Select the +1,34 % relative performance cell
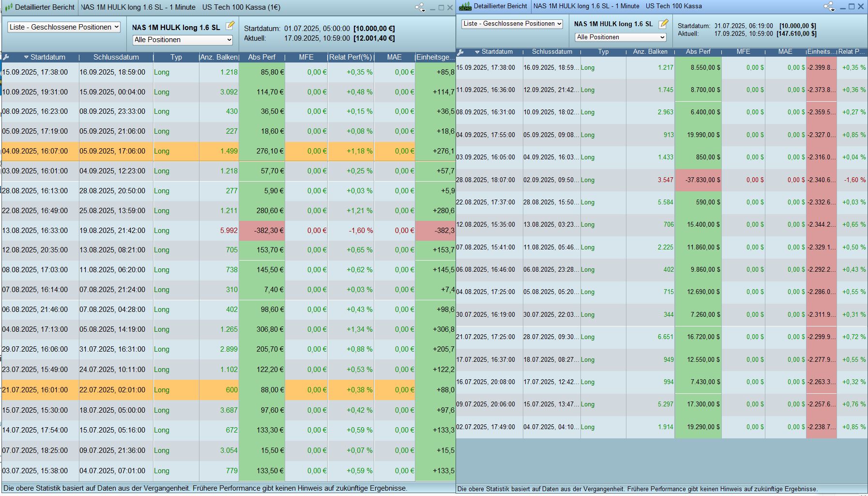The height and width of the screenshot is (496, 868). tap(351, 329)
